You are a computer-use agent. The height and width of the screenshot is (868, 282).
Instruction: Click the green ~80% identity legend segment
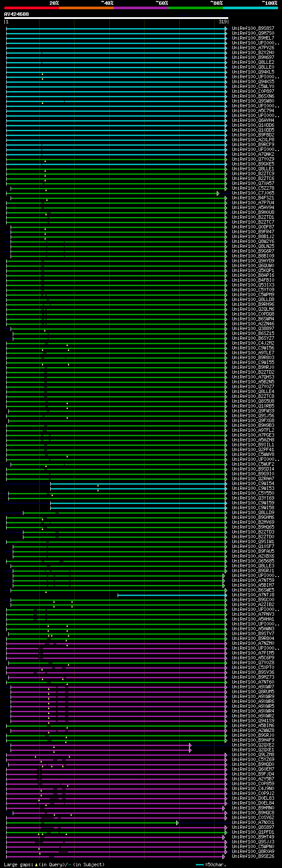[196, 8]
